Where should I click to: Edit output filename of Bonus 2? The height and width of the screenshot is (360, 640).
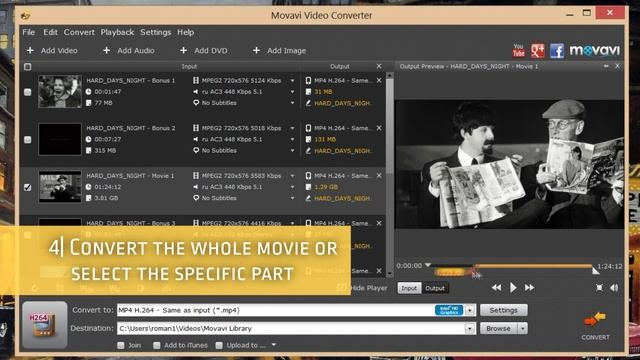(x=308, y=151)
